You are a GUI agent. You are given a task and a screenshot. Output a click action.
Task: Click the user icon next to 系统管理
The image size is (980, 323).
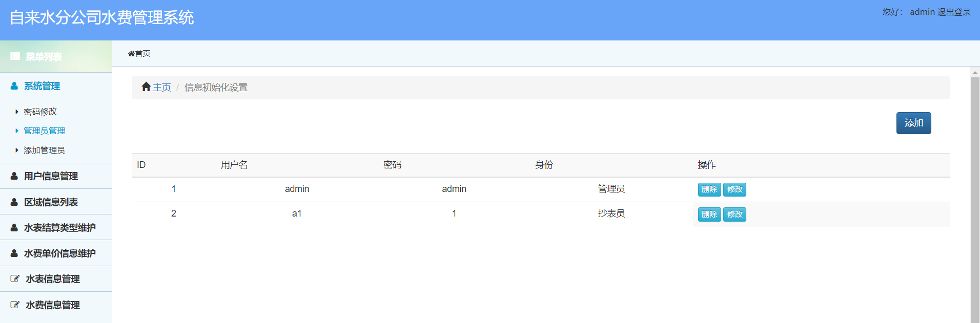coord(14,86)
